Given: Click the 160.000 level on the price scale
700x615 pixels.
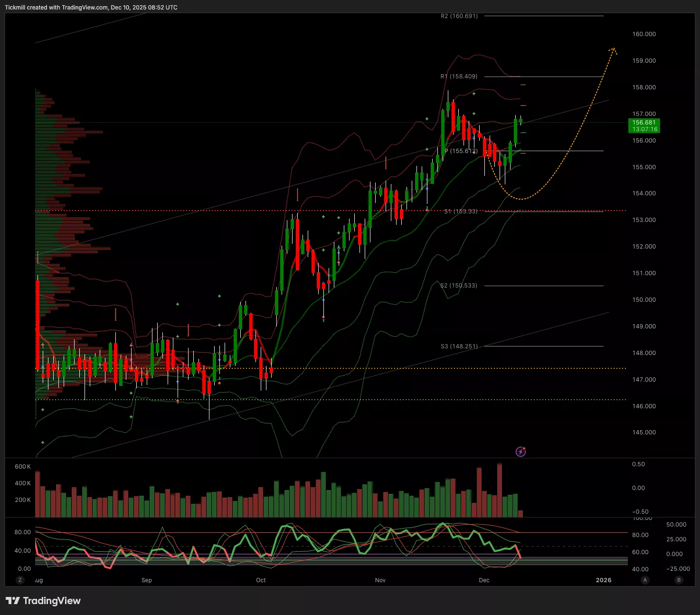Looking at the screenshot, I should [643, 34].
